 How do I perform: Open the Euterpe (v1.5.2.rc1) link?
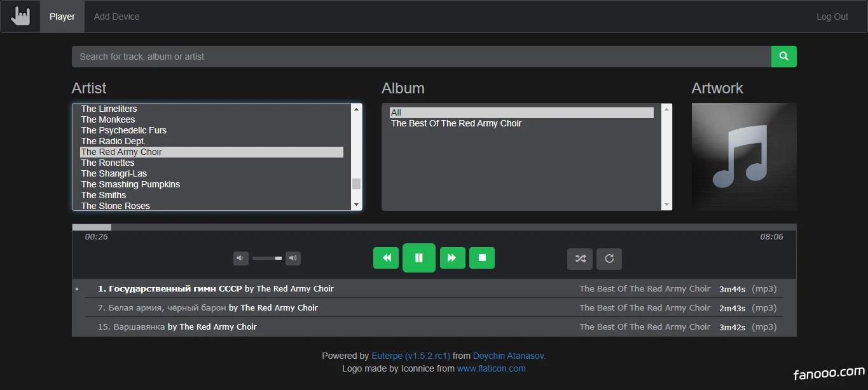411,356
